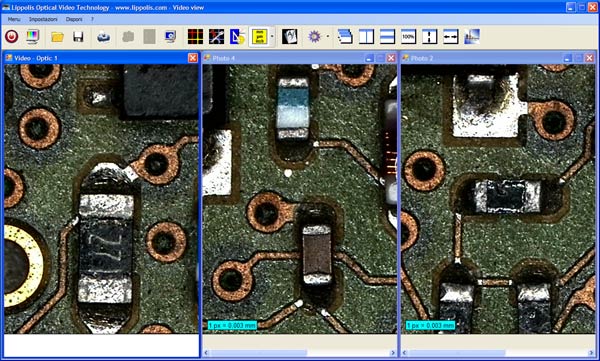600x361 pixels.
Task: Open file with the yellow folder icon
Action: point(57,37)
